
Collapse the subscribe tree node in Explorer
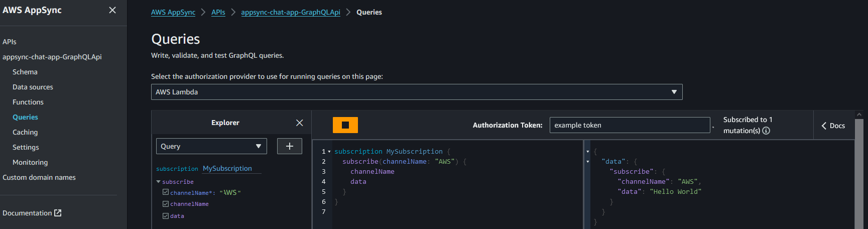point(159,182)
